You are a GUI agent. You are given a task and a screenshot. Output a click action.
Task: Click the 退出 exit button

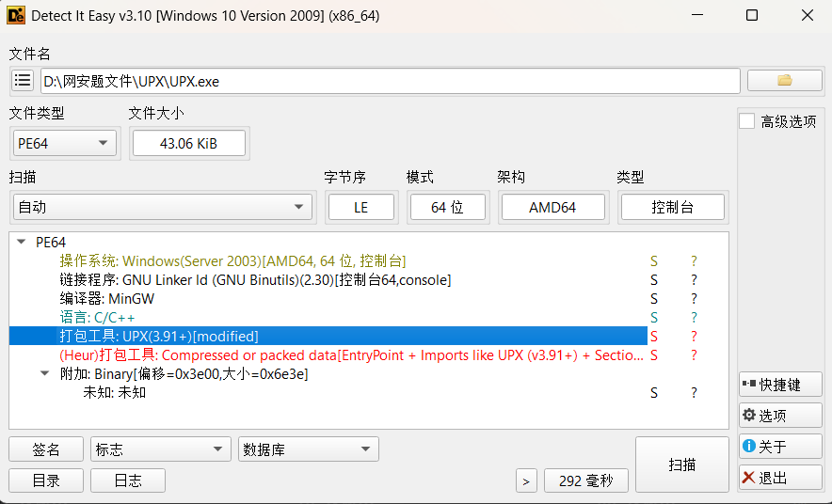(780, 478)
